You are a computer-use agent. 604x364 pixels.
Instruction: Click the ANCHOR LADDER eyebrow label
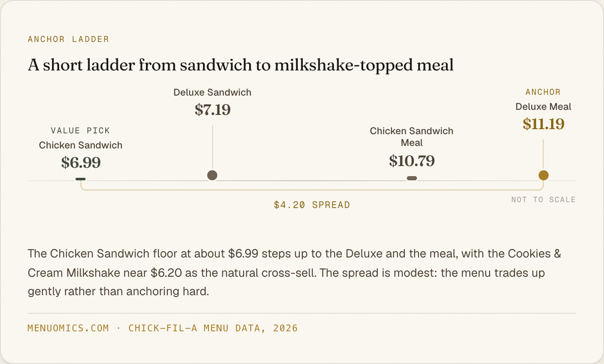coord(68,39)
